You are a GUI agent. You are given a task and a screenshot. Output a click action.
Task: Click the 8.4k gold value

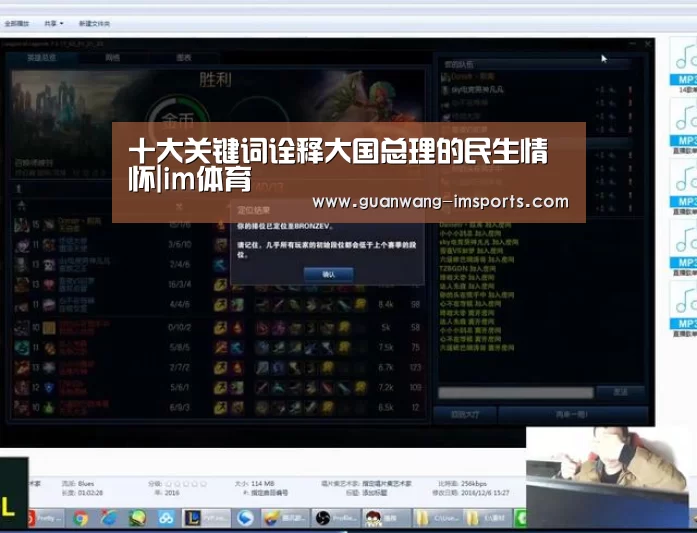[x=386, y=305]
